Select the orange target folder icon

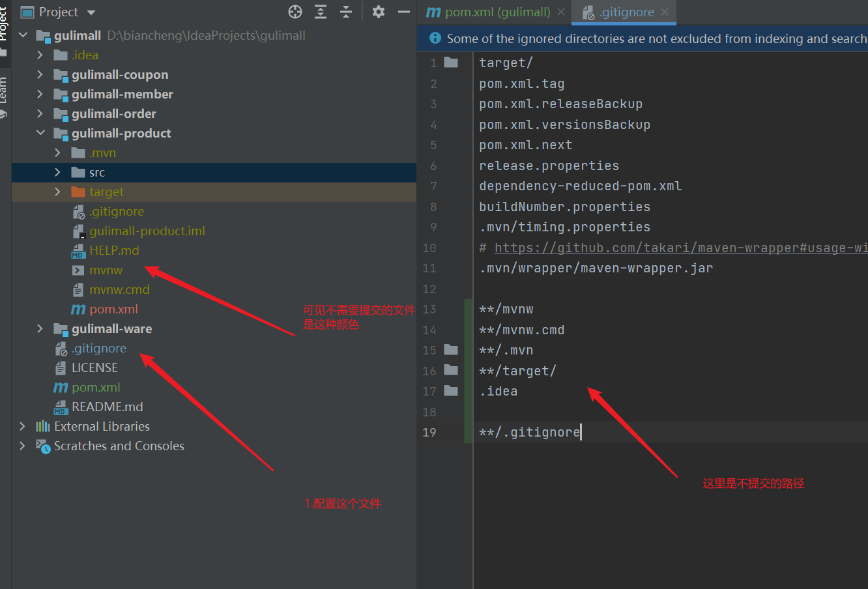(78, 192)
